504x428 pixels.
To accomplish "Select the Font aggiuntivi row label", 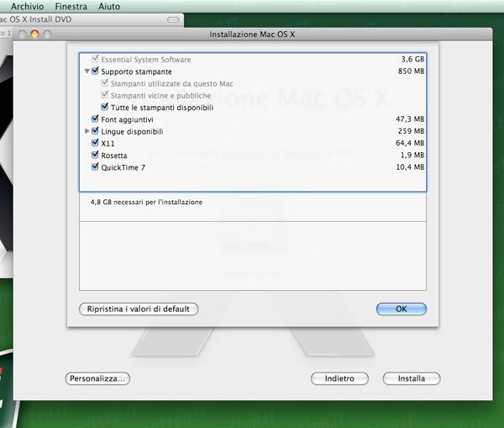I will tap(127, 119).
